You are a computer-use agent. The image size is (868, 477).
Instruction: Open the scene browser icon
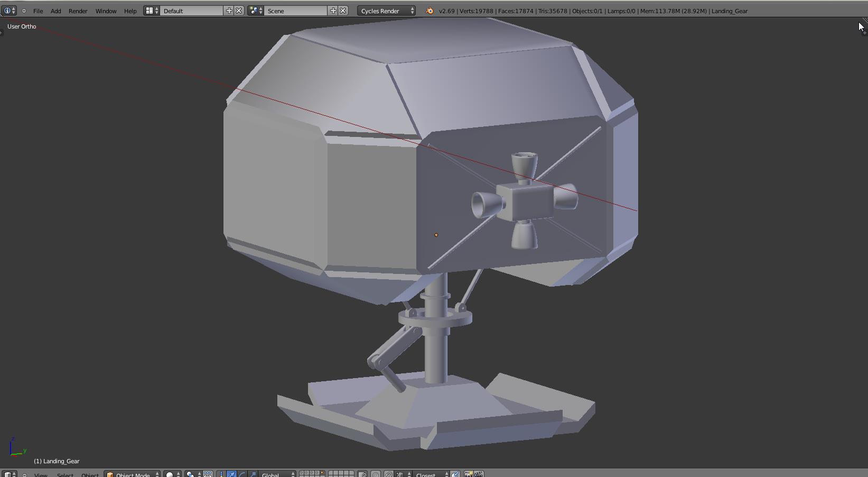(x=256, y=11)
